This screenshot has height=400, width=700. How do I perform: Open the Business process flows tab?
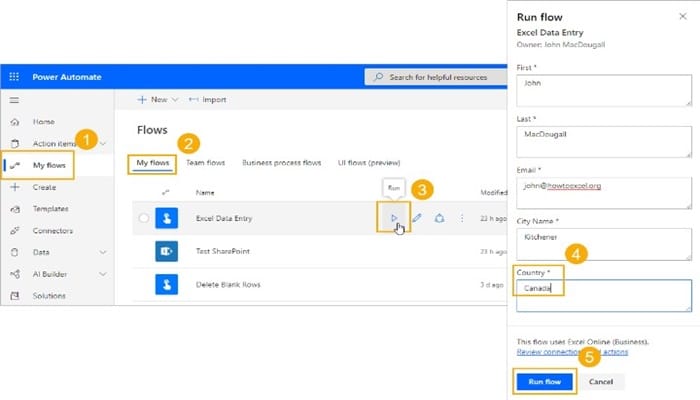(282, 163)
